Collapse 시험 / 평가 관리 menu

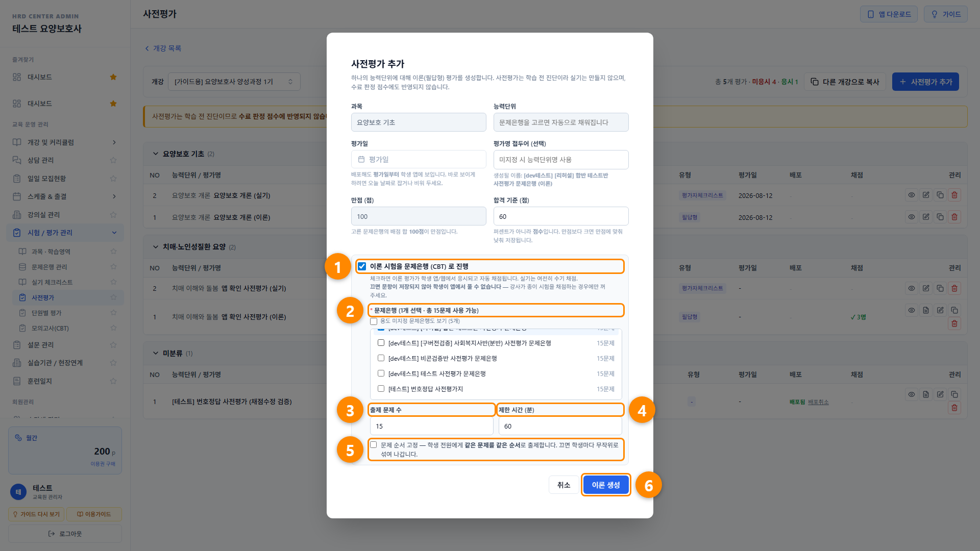[65, 233]
